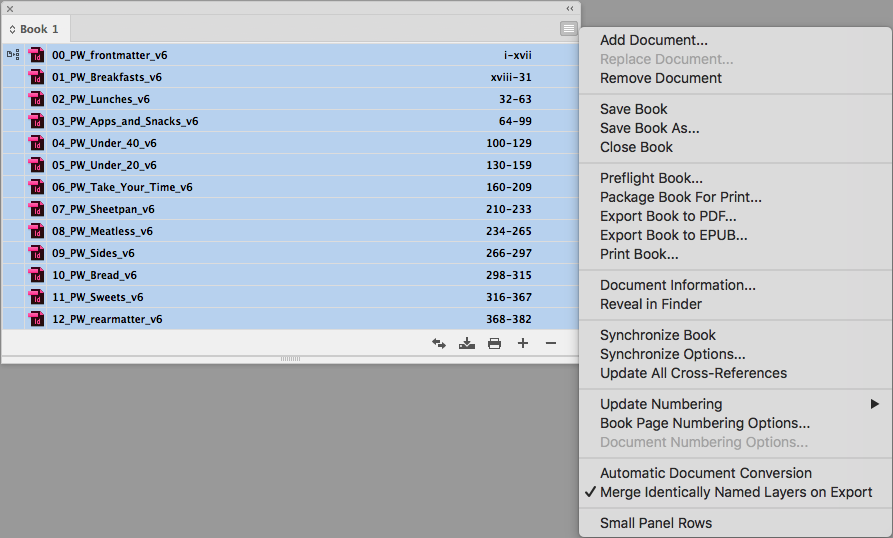Select the 10_PW_Bread_v6 document name
Screen dimensions: 893x538
point(95,275)
